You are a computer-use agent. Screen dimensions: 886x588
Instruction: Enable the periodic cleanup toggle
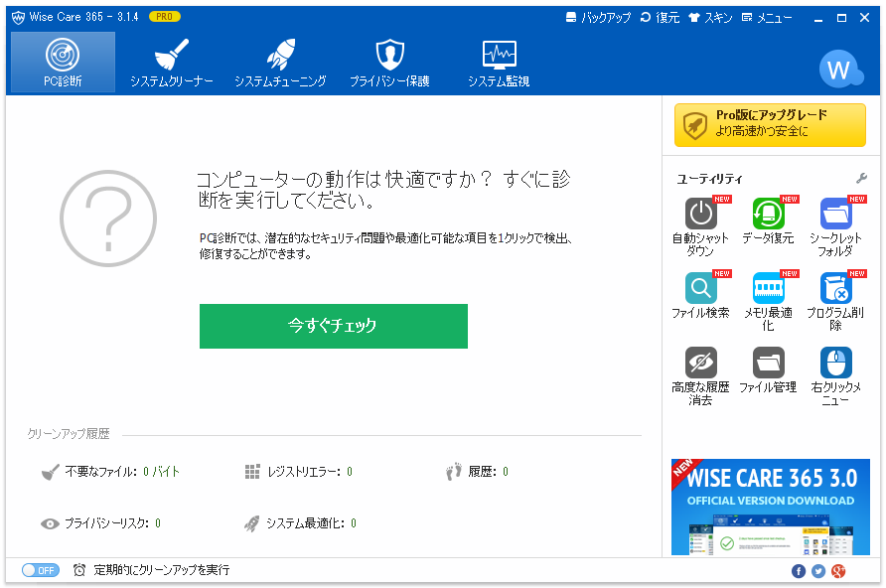pos(40,570)
